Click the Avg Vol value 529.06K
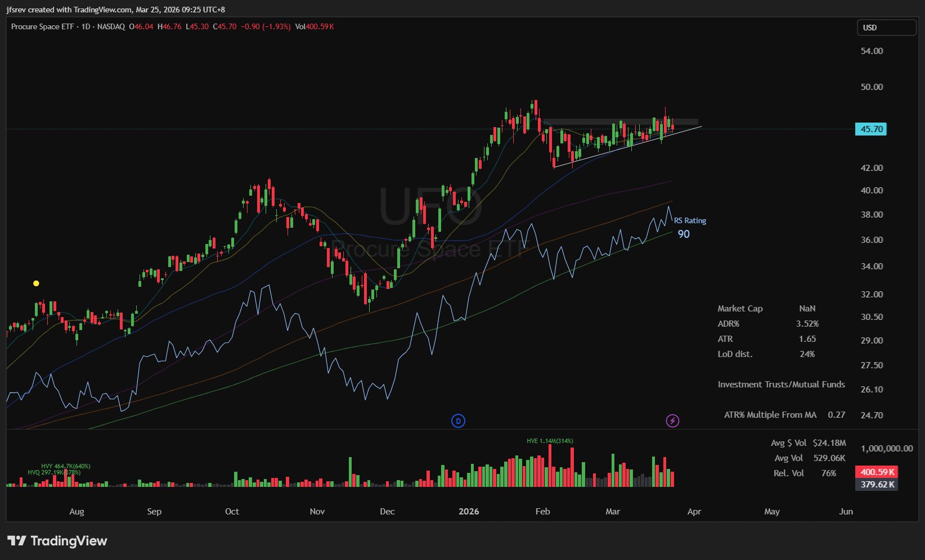925x560 pixels. [829, 458]
